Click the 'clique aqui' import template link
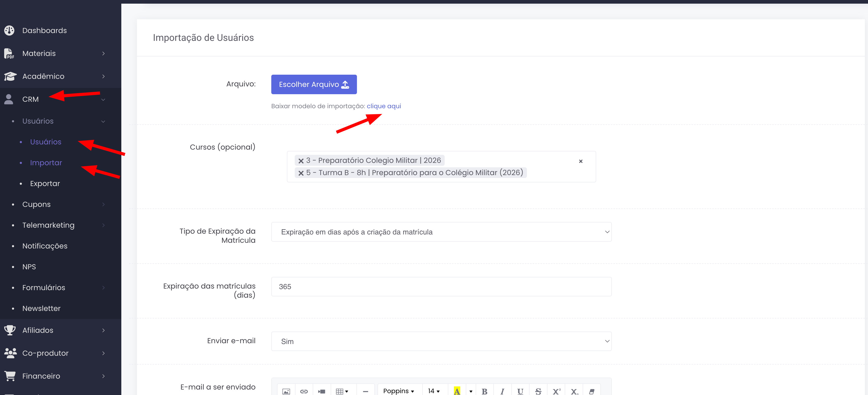Screen dimensions: 868x395 tap(383, 106)
